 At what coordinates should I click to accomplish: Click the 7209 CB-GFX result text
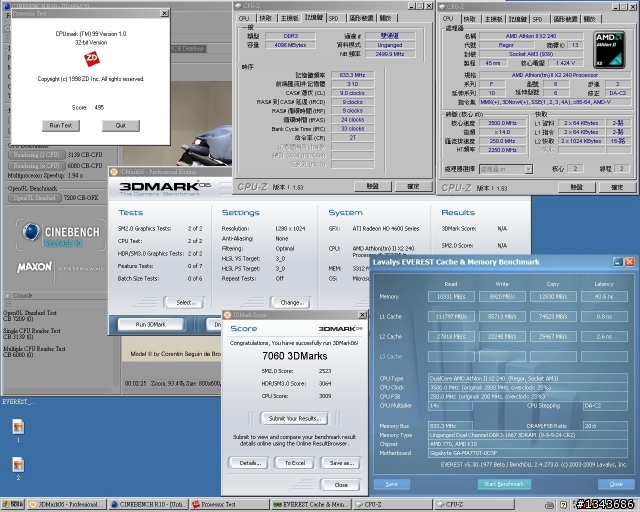pos(80,198)
